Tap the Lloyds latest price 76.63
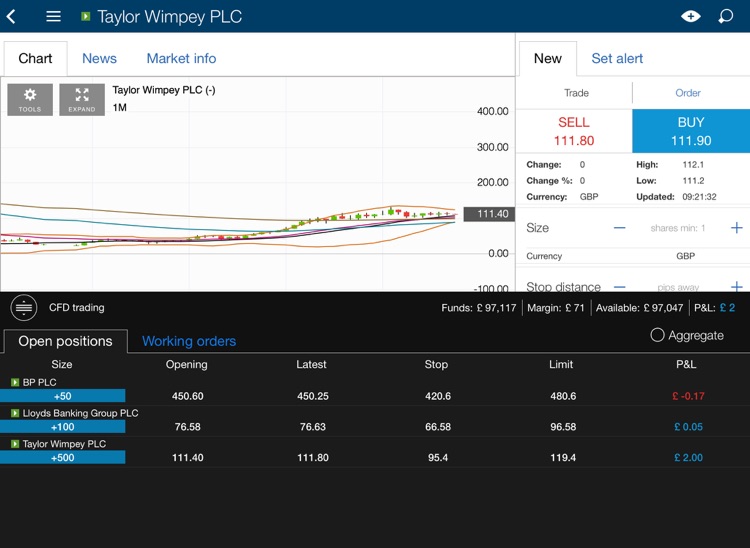This screenshot has height=548, width=750. tap(312, 427)
